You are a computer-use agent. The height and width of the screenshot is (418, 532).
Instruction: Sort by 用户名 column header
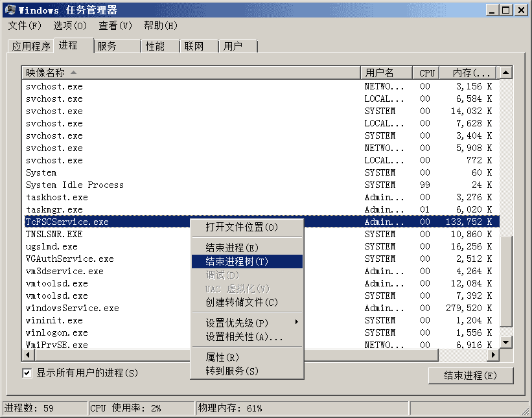386,73
